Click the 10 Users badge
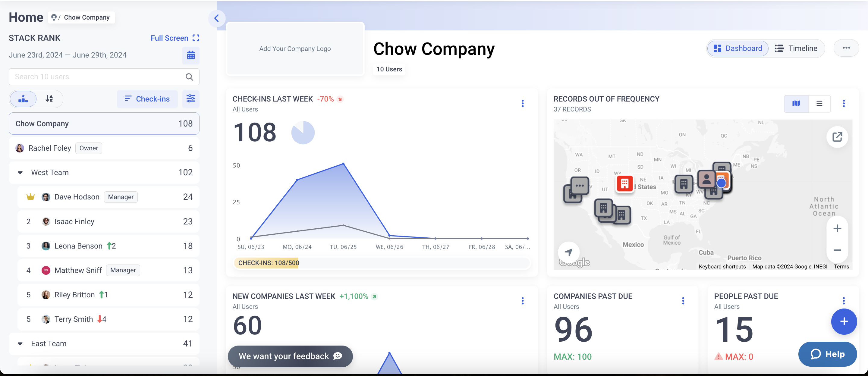The width and height of the screenshot is (868, 376). [389, 69]
